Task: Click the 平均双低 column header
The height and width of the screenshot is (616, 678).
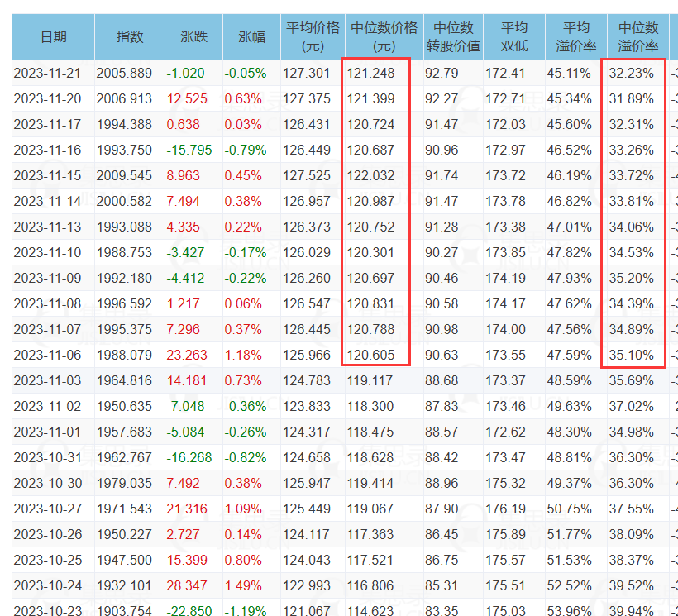Action: 514,36
